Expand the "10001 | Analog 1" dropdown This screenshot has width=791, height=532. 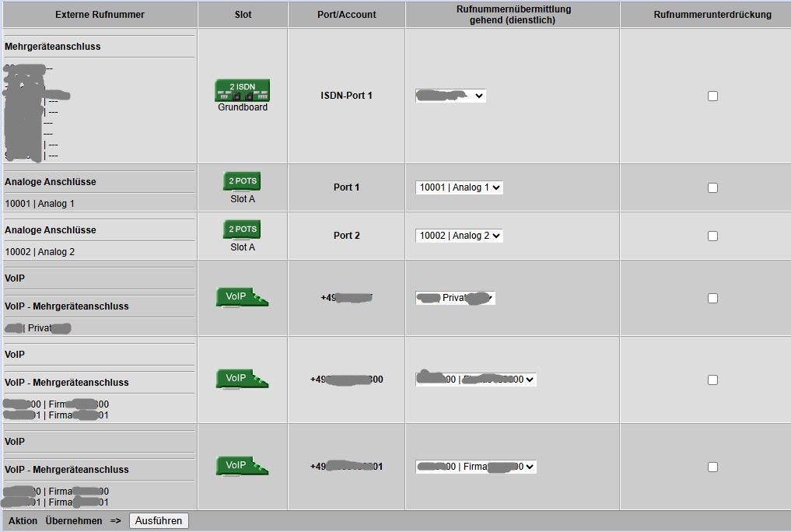tap(459, 187)
